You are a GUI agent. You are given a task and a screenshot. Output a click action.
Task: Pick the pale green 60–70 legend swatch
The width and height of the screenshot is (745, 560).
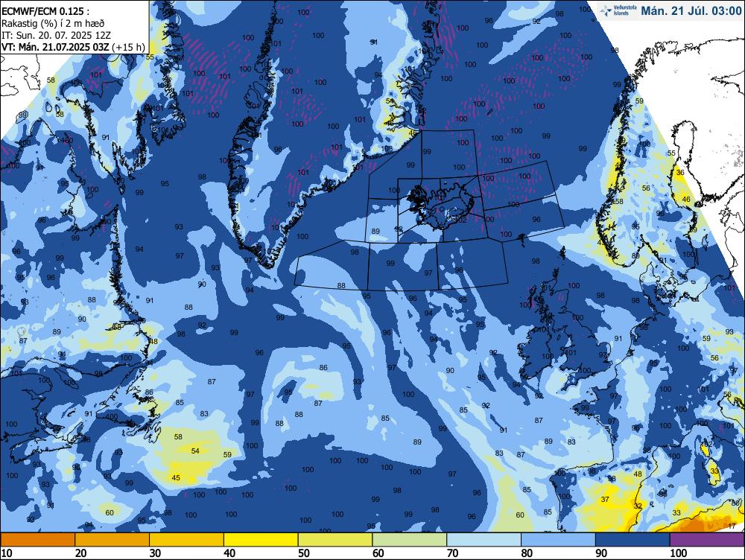[x=410, y=540]
